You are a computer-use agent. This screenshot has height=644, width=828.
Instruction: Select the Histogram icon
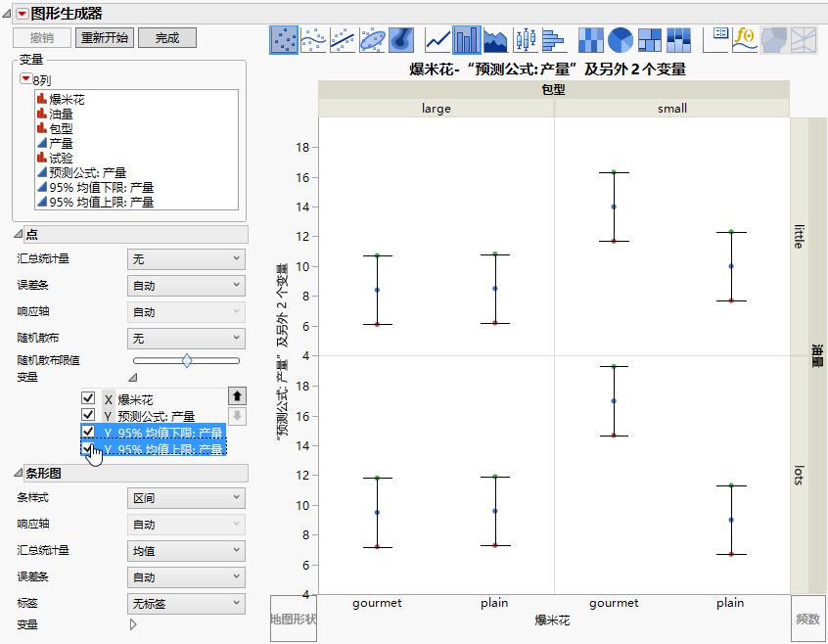tap(554, 39)
